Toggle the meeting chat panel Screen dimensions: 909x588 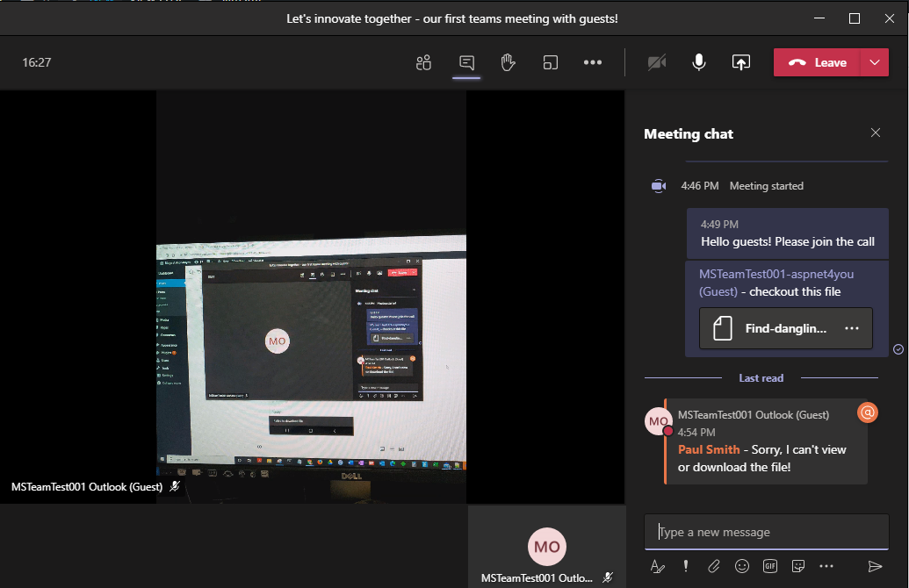(x=466, y=62)
